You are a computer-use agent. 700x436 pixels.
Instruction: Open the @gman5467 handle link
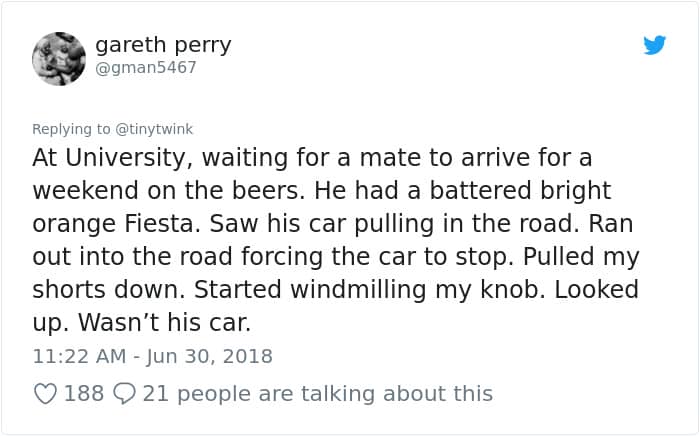click(x=146, y=68)
